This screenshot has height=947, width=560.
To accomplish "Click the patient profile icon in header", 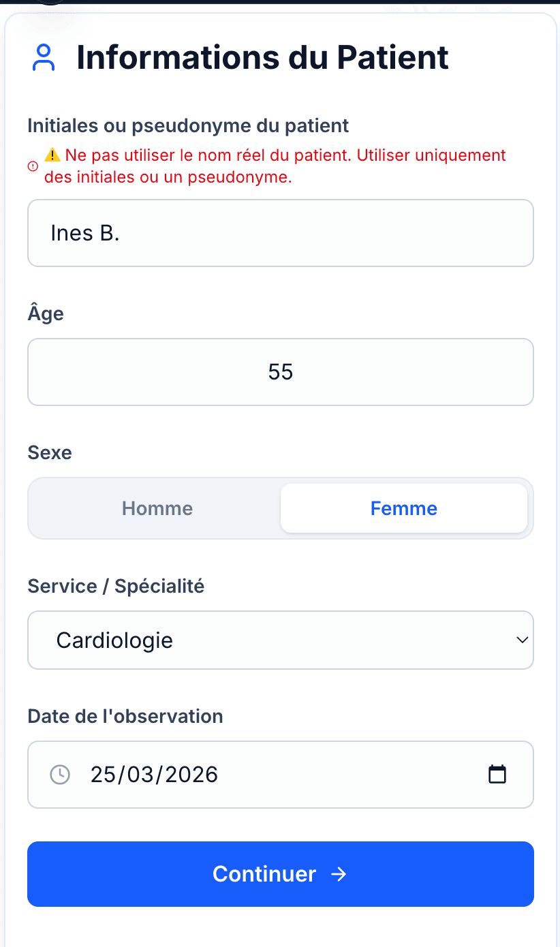I will tap(44, 58).
